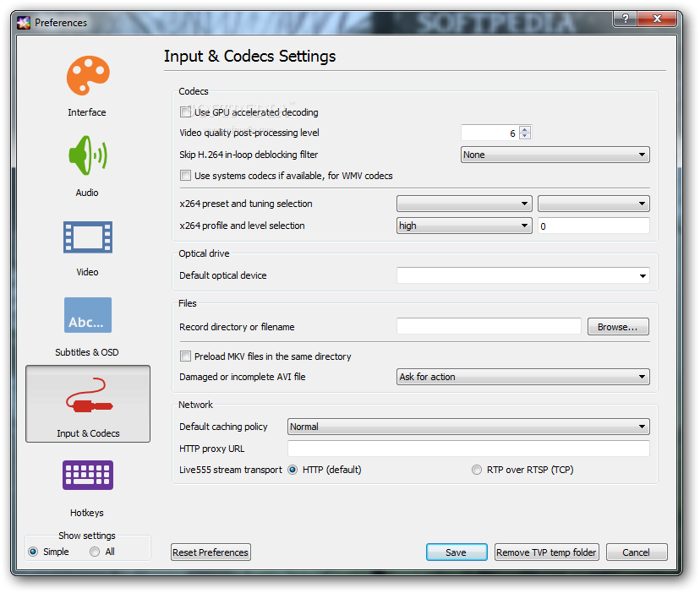Click the Record directory or filename field
700x593 pixels.
point(489,327)
